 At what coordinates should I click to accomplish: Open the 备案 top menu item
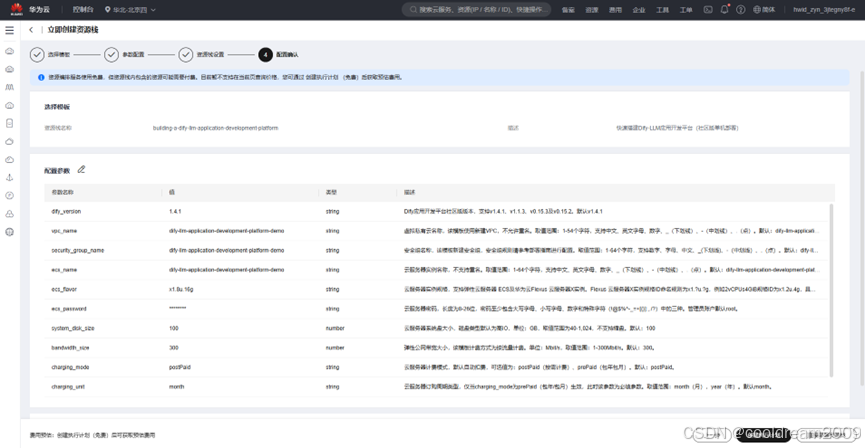point(568,10)
